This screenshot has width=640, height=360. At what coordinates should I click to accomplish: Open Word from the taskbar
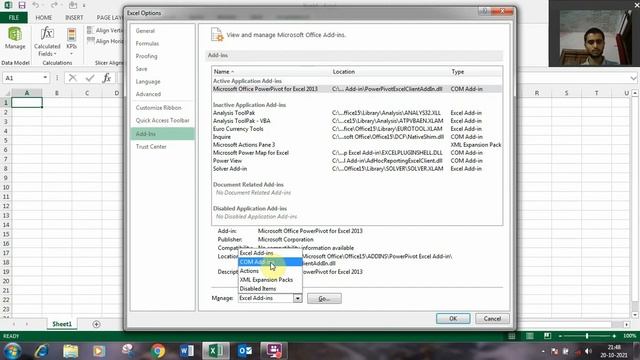click(187, 351)
